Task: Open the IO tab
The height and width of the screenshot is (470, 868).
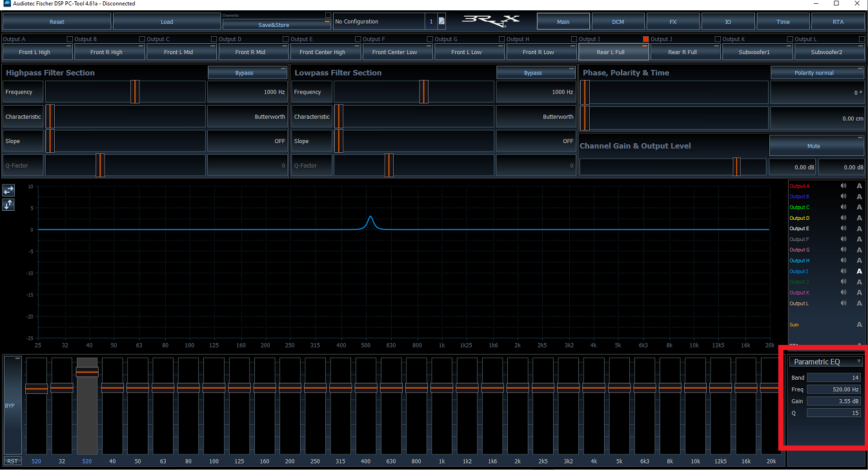Action: 728,22
